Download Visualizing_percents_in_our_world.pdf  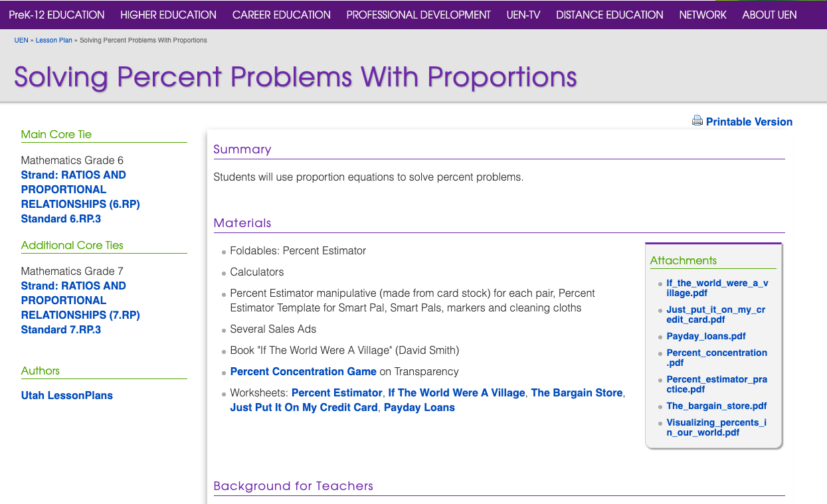click(717, 427)
